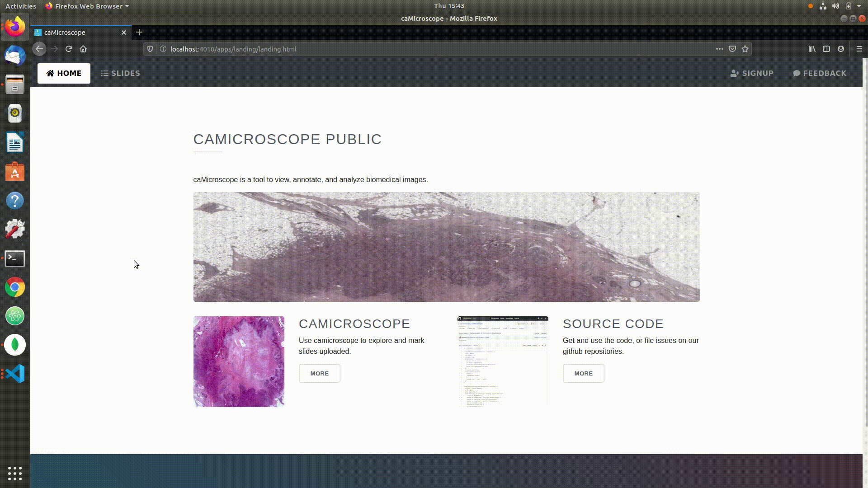Open Firefox account icon
This screenshot has height=488, width=868.
(x=841, y=49)
